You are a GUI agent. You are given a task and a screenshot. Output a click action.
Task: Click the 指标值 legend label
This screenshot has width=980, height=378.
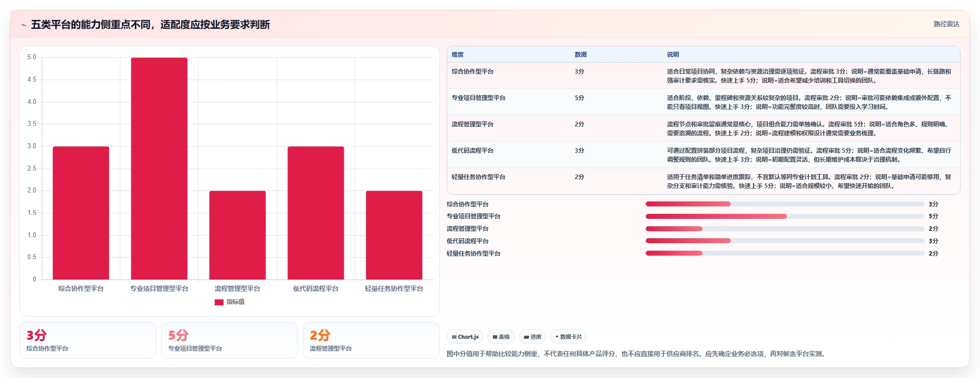(x=235, y=302)
